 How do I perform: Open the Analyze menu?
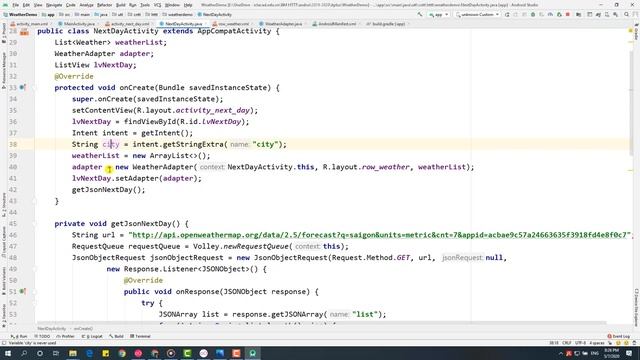coord(86,5)
